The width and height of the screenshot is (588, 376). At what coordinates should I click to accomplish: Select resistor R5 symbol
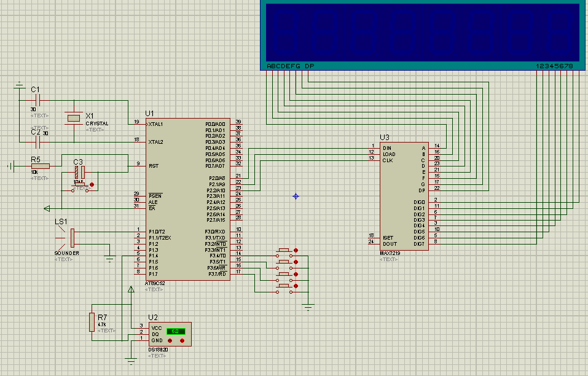(41, 166)
